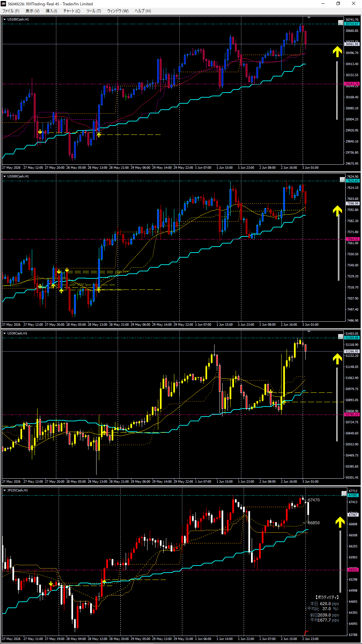Open the チャート (C) menu

(72, 11)
